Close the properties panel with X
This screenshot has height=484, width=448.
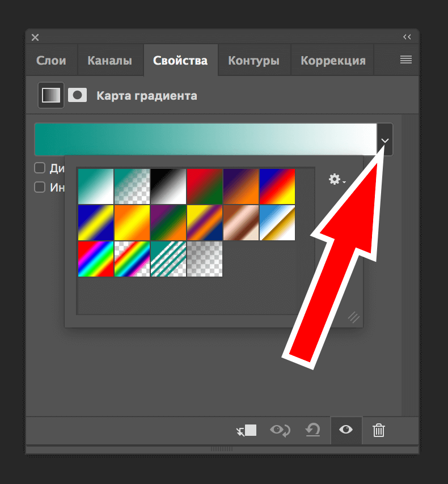[35, 37]
